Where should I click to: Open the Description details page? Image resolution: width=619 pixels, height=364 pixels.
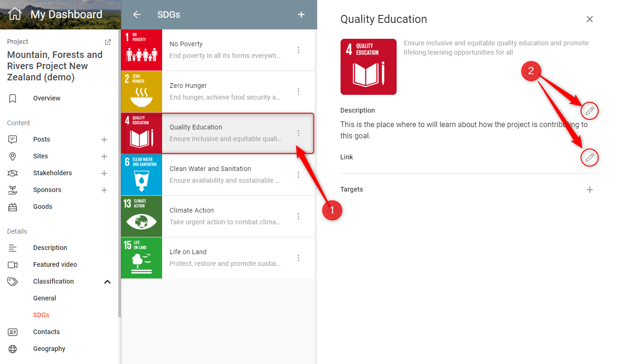[x=50, y=248]
